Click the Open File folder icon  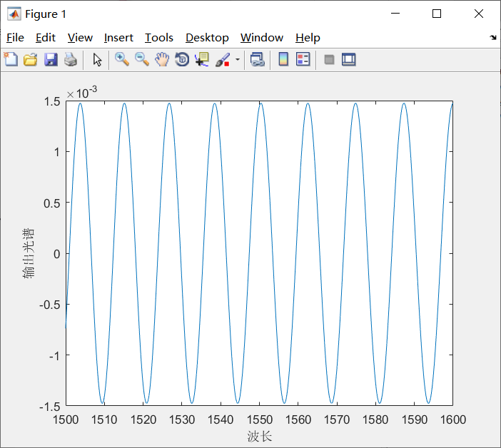30,60
